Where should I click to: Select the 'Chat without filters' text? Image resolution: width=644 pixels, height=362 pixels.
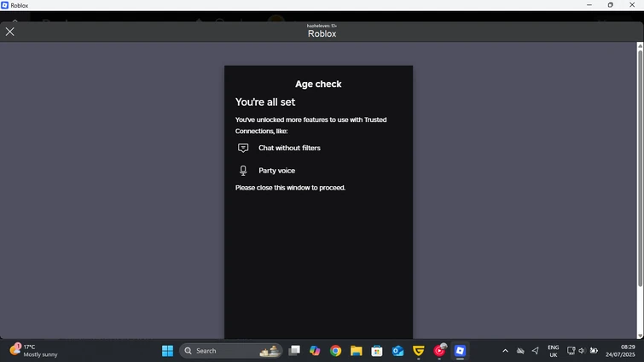289,148
